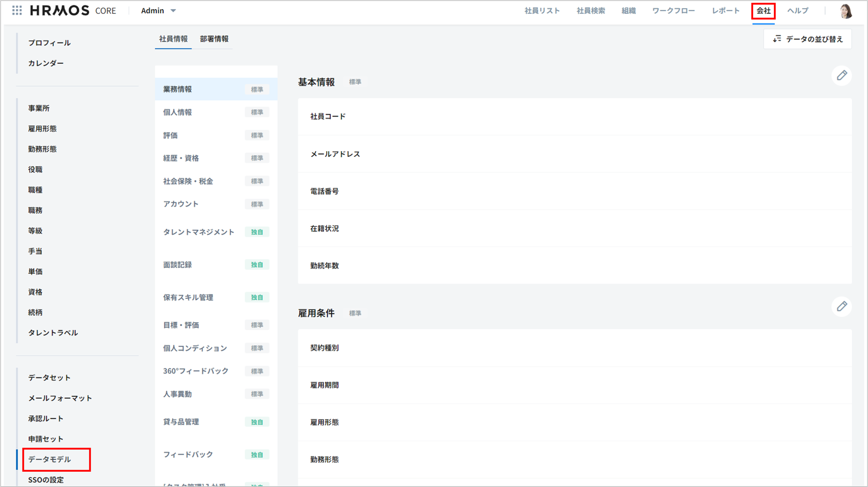This screenshot has height=487, width=868.
Task: Open the apps grid launcher icon
Action: pyautogui.click(x=17, y=10)
